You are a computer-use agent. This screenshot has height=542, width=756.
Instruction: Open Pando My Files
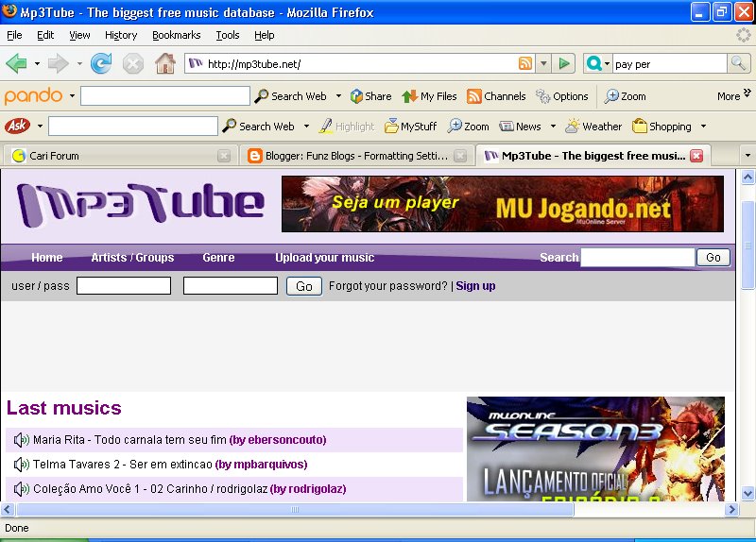tap(429, 96)
